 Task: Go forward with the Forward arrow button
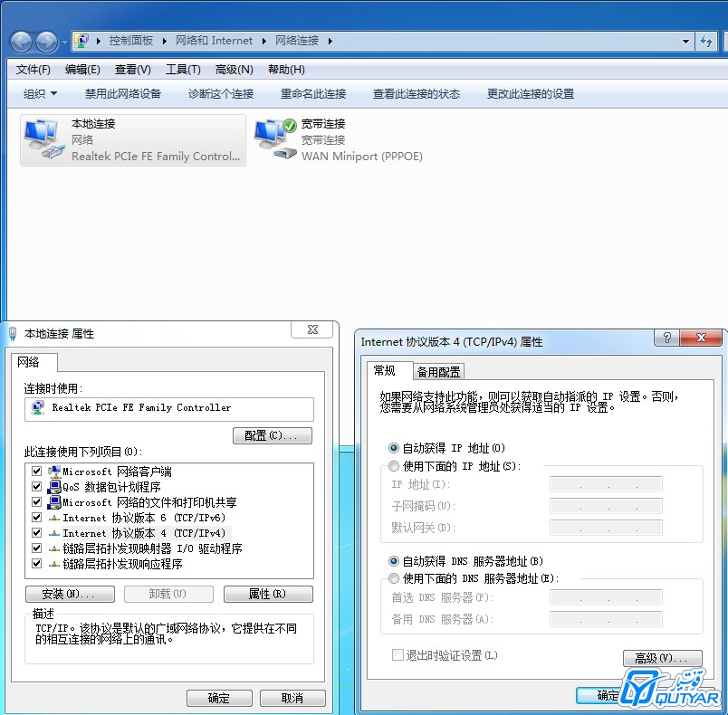[47, 43]
